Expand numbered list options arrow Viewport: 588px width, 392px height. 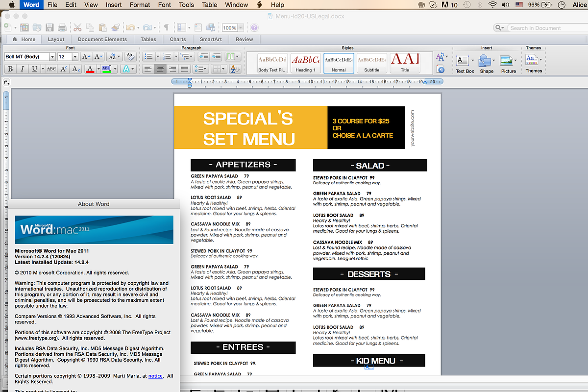(x=175, y=57)
